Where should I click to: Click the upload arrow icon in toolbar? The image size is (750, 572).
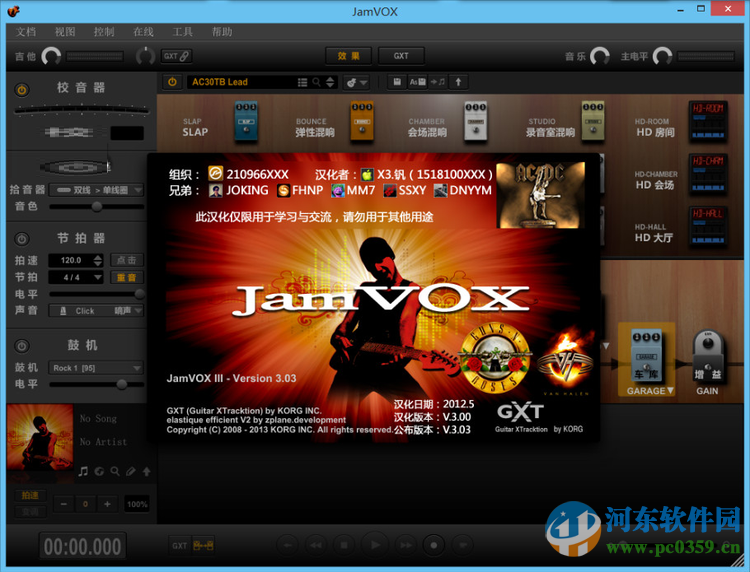point(458,82)
